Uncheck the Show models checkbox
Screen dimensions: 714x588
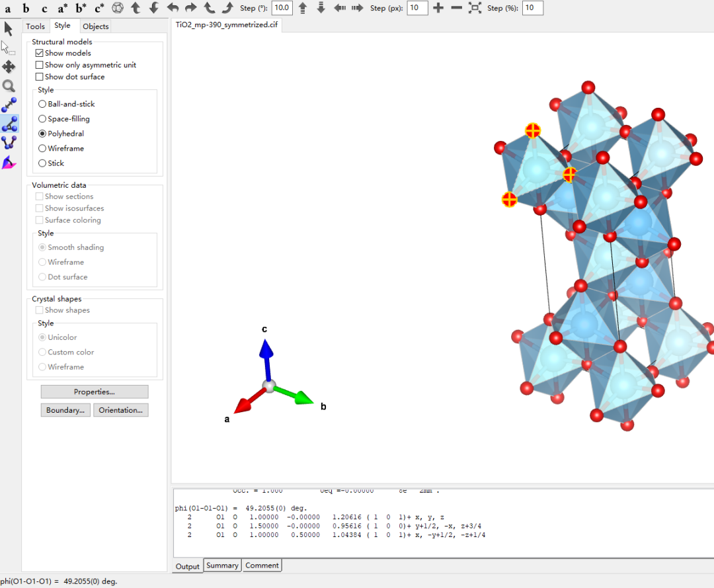[x=40, y=53]
